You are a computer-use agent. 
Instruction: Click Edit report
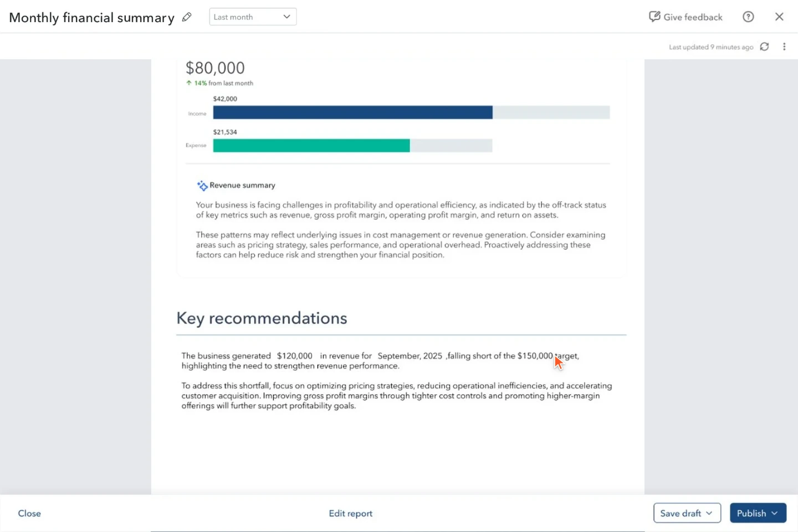[351, 513]
